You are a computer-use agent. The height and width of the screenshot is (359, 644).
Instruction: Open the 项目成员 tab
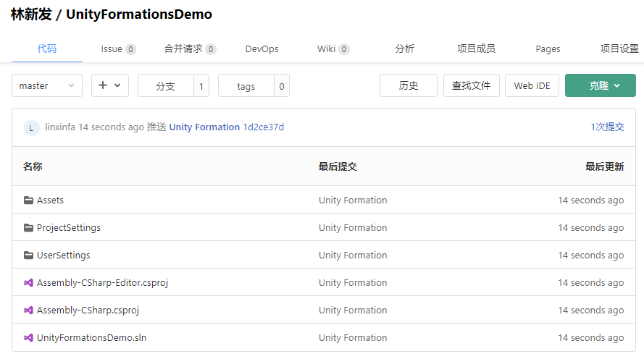pyautogui.click(x=476, y=48)
